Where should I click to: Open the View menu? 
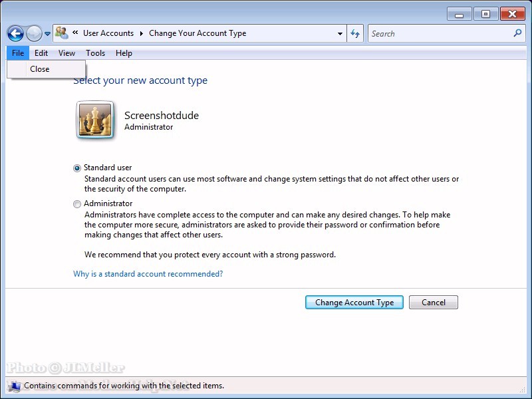coord(66,53)
